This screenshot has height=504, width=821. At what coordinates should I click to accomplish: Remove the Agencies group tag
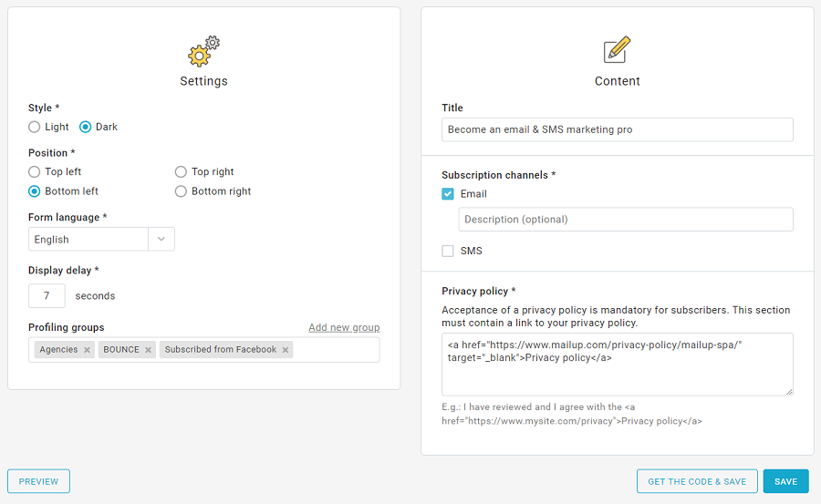point(87,350)
